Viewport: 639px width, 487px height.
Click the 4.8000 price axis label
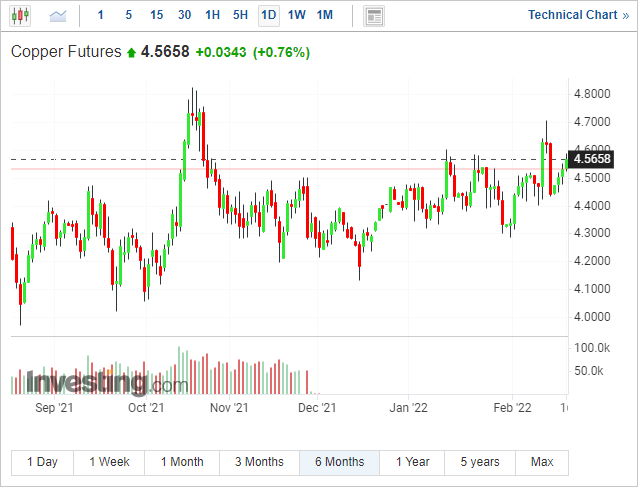click(x=592, y=94)
